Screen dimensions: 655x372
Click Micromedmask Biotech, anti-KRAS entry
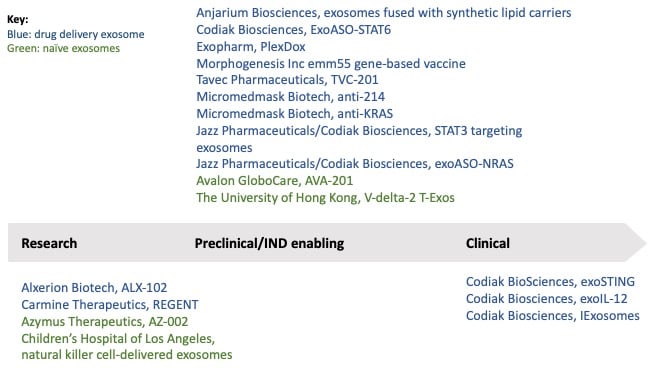coord(294,114)
